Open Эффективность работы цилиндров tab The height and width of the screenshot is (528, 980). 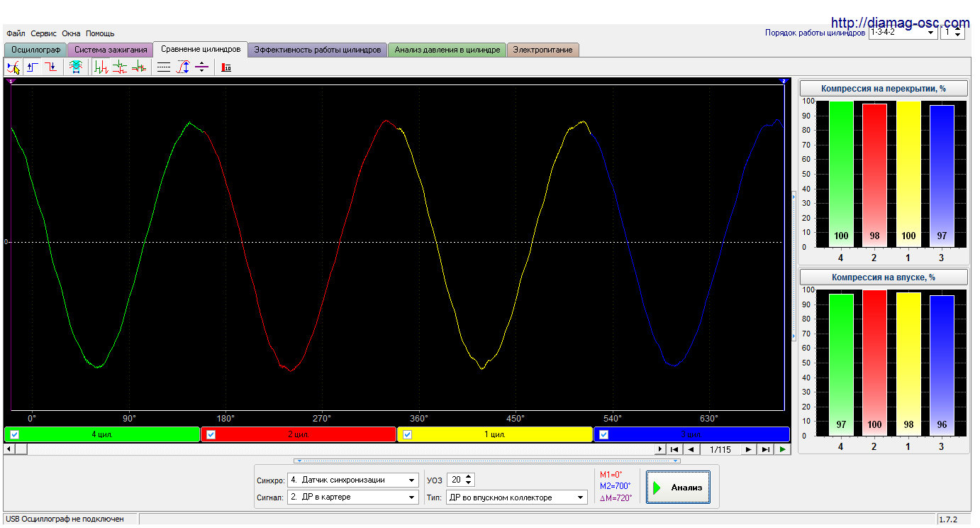[318, 50]
